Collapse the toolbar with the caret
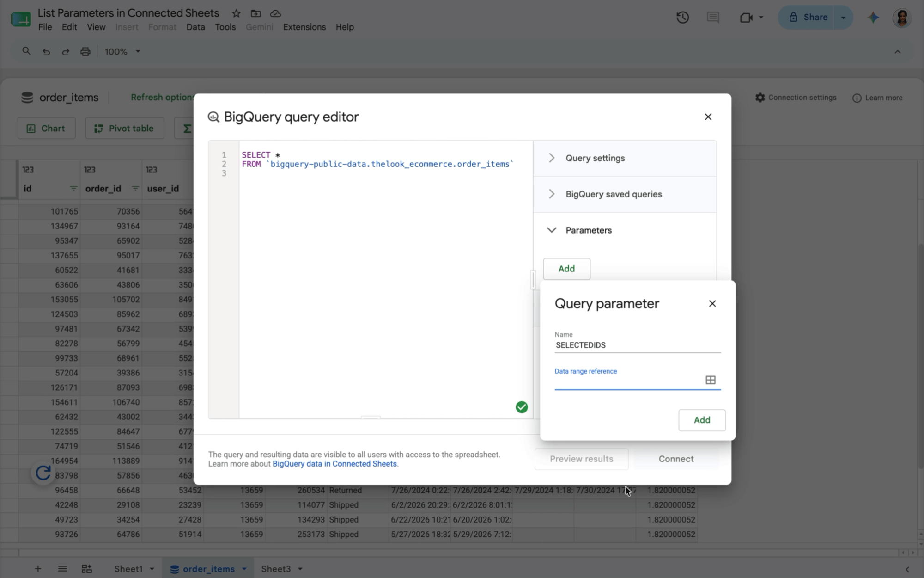Image resolution: width=924 pixels, height=578 pixels. pyautogui.click(x=898, y=51)
